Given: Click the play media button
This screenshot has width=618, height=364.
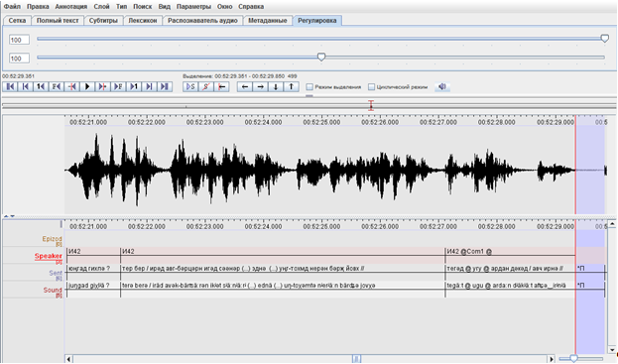Looking at the screenshot, I should tap(87, 86).
